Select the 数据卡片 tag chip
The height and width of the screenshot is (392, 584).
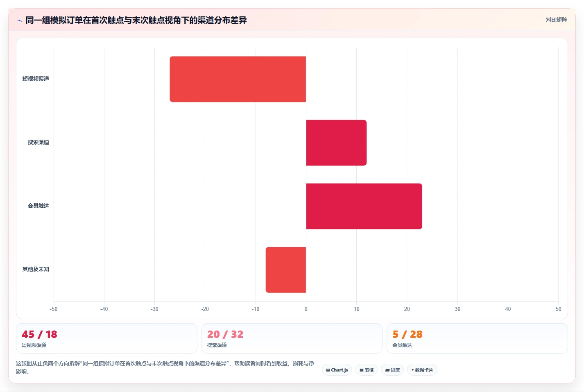coord(422,370)
